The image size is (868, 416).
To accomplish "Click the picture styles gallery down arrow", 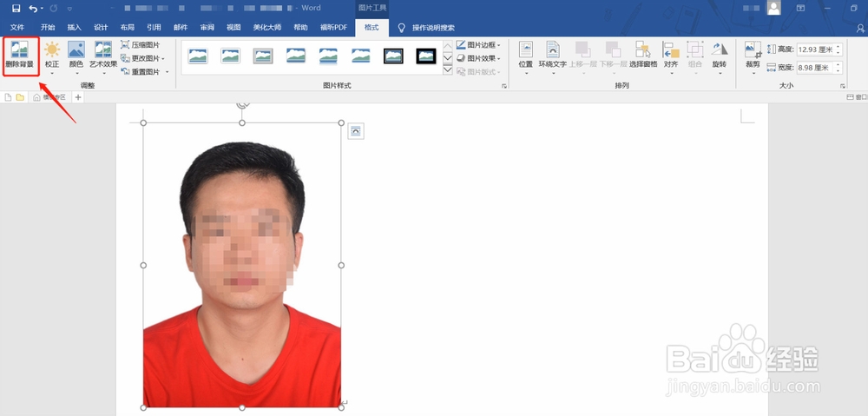I will tap(448, 57).
